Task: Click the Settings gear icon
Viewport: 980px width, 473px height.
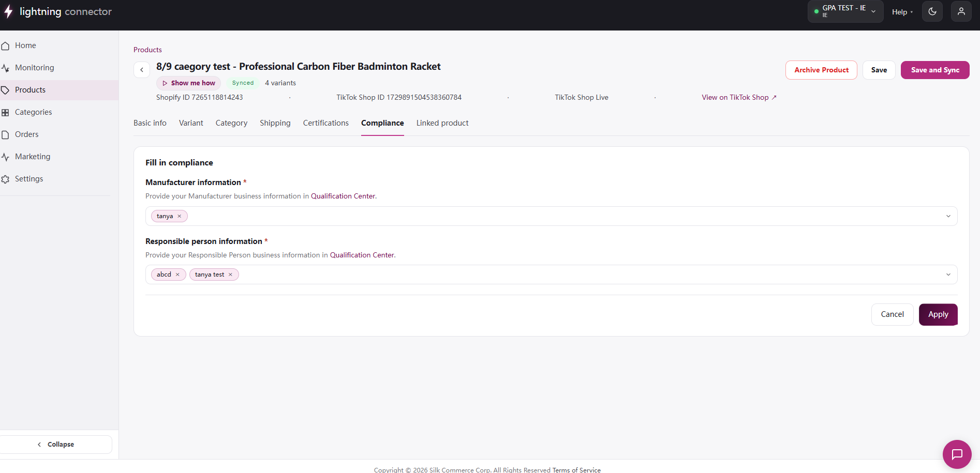Action: pos(5,179)
